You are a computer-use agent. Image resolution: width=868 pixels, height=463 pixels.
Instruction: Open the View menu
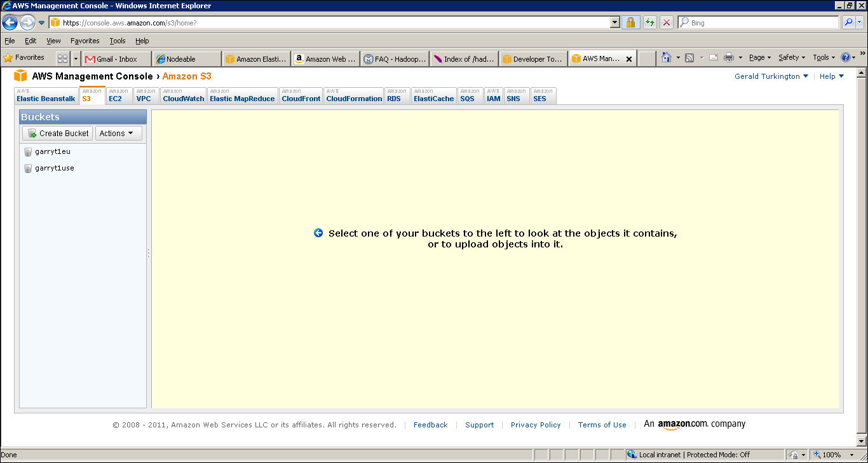click(x=53, y=41)
